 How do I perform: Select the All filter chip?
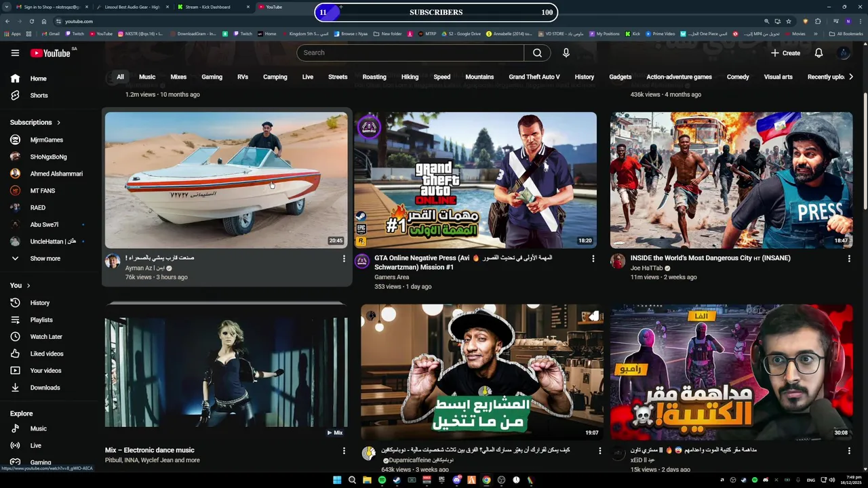(x=120, y=77)
